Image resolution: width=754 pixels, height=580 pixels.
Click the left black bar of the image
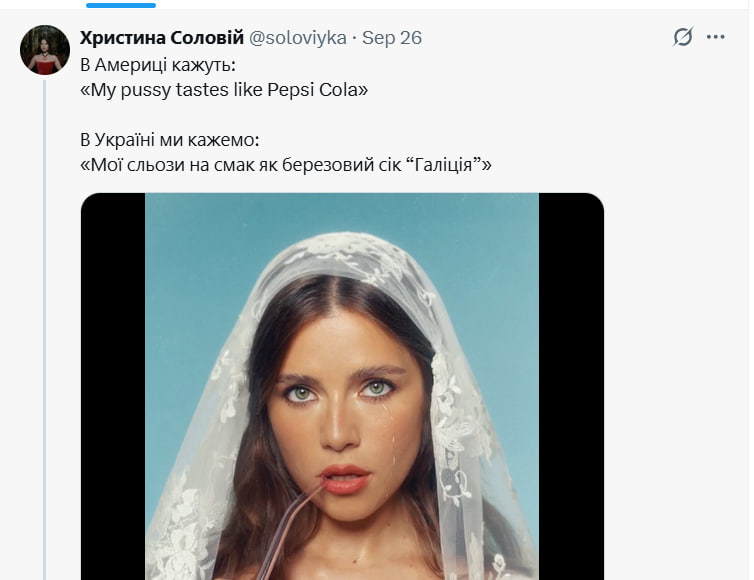112,400
